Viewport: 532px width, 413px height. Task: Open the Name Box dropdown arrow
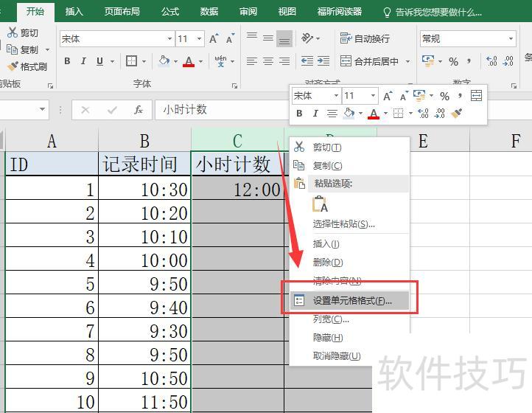point(42,109)
